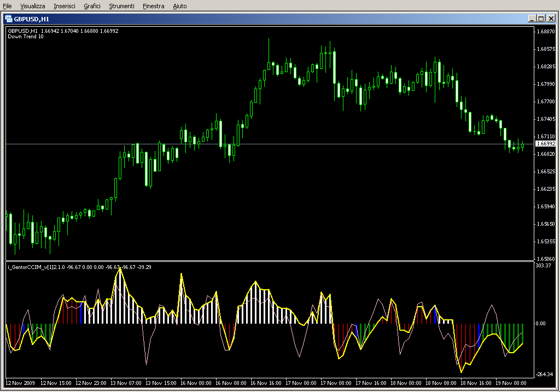Click time axis label 16 Nov 00:00
560x392 pixels.
pyautogui.click(x=196, y=383)
